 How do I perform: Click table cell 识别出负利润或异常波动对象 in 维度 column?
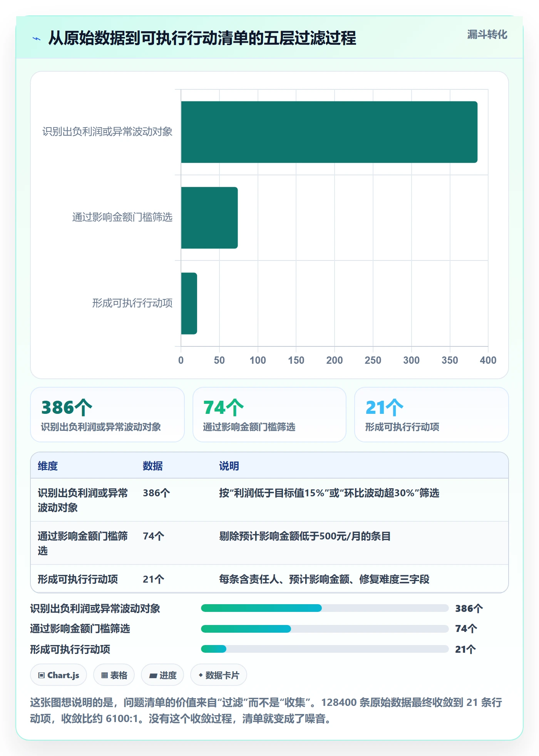click(83, 500)
